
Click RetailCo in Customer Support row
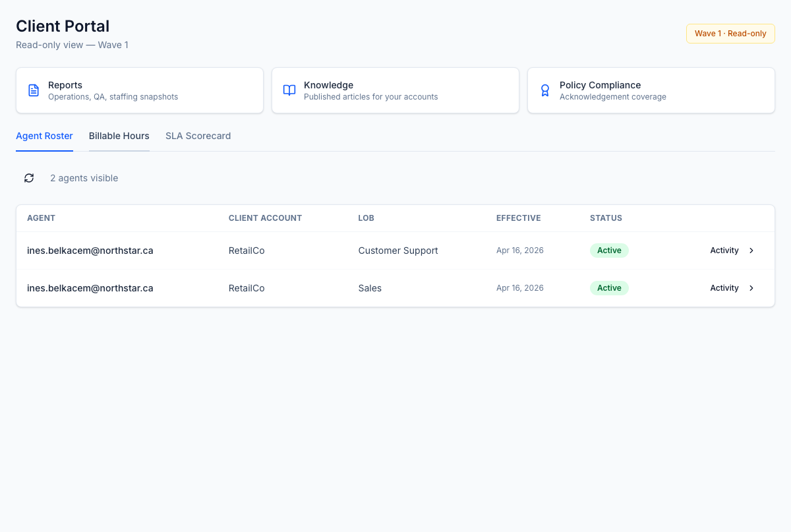247,251
